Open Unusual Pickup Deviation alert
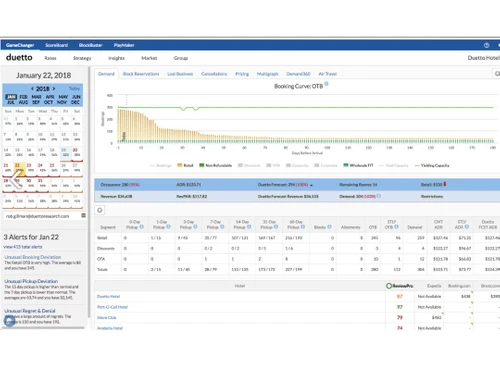 point(31,281)
